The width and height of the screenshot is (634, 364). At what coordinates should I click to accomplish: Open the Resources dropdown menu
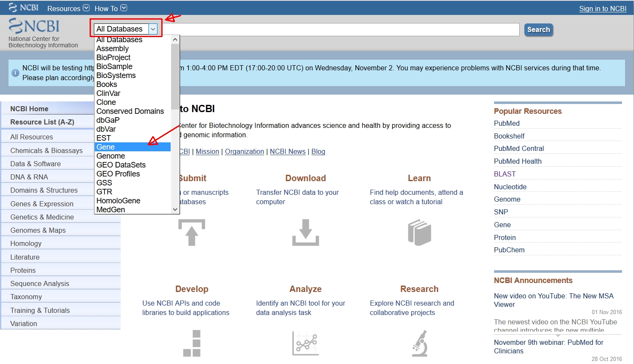tap(68, 8)
